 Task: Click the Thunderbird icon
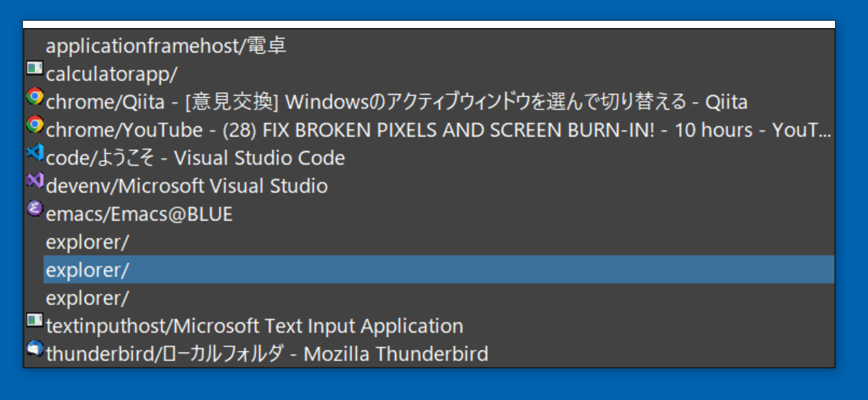click(x=34, y=349)
